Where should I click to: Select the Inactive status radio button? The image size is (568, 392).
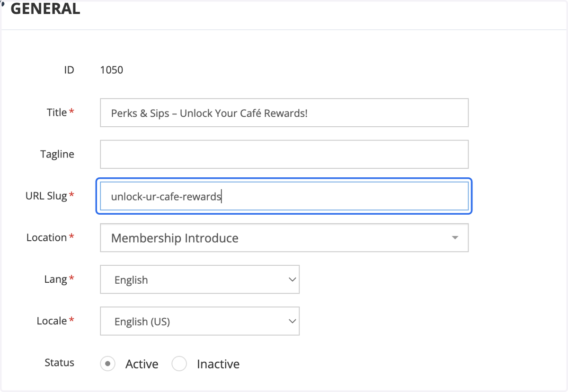[179, 364]
